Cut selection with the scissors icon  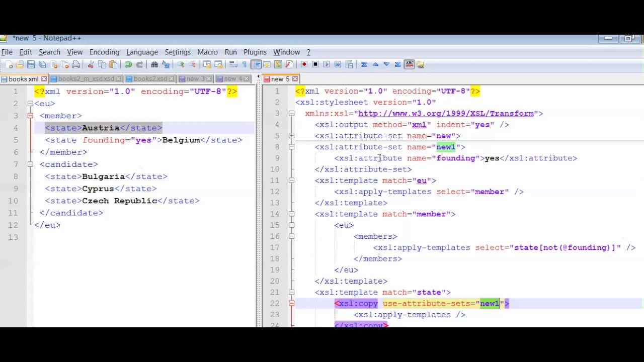click(x=91, y=64)
